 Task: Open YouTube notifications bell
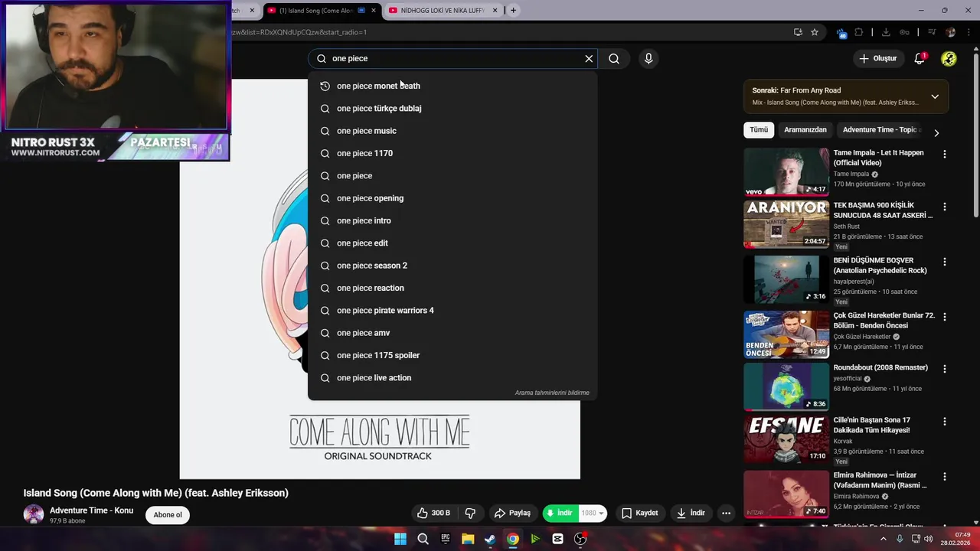[x=920, y=59]
